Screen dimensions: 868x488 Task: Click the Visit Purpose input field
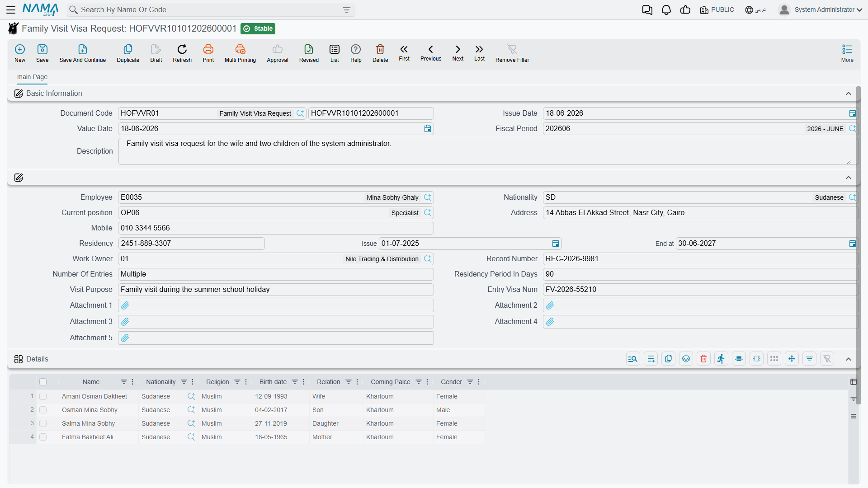[276, 290]
